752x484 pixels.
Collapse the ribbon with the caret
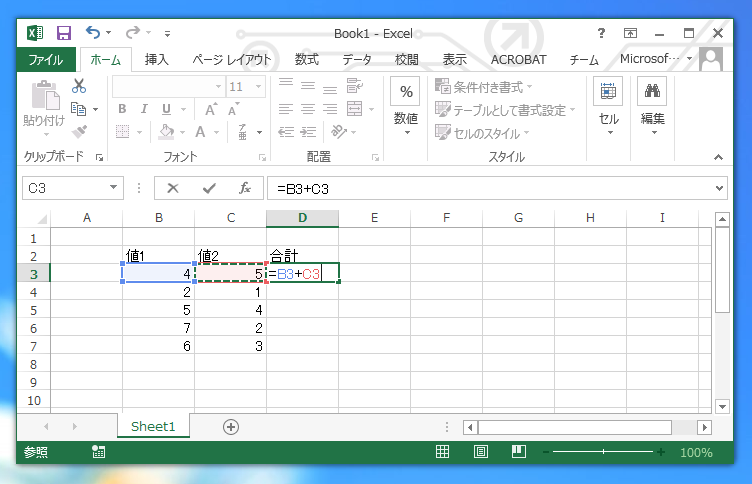718,157
